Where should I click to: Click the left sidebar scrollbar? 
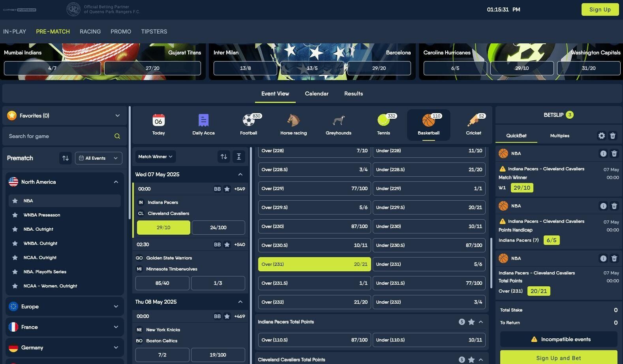[x=129, y=162]
